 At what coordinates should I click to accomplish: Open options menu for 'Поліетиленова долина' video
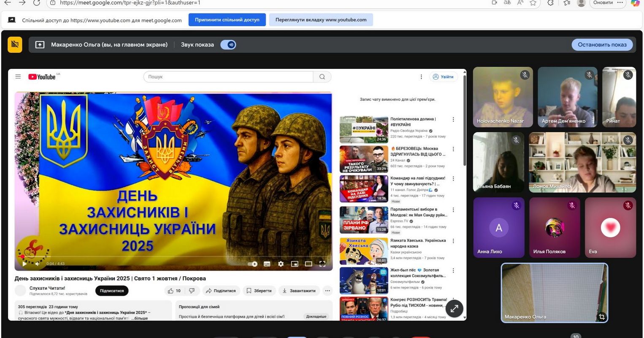(453, 120)
